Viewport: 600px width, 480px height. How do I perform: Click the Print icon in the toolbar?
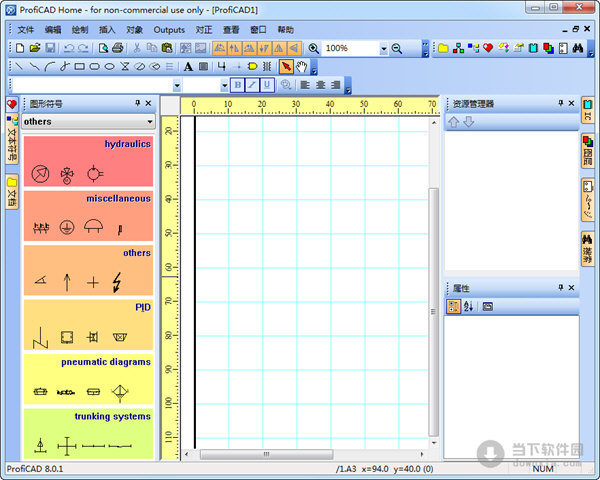tap(118, 48)
